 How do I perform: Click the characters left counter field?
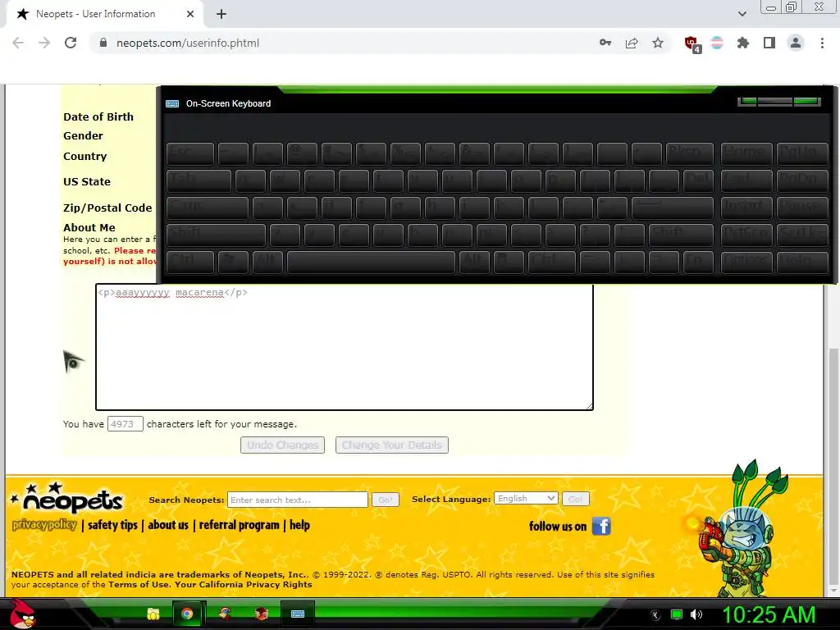pyautogui.click(x=126, y=424)
